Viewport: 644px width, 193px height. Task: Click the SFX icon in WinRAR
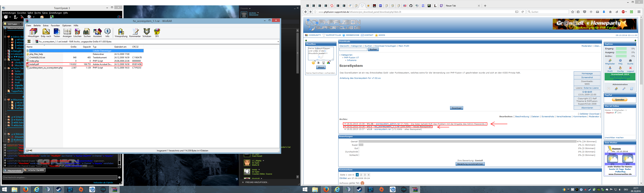coord(157,33)
